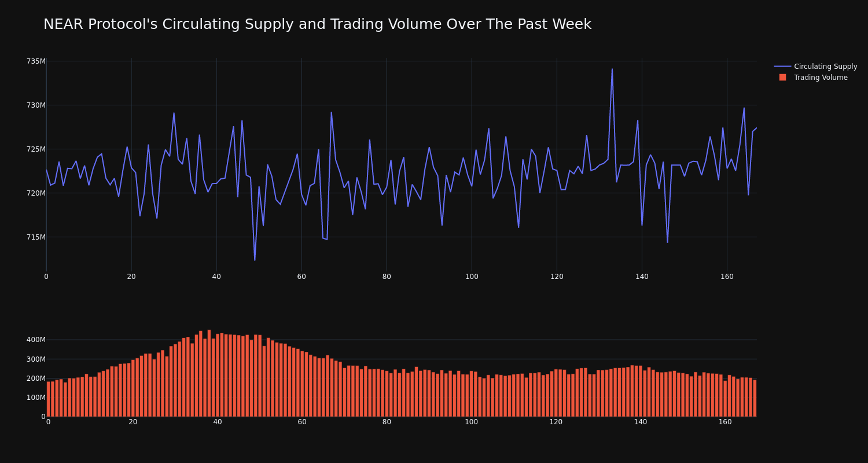Click x-axis label 20 on supply chart

point(131,277)
